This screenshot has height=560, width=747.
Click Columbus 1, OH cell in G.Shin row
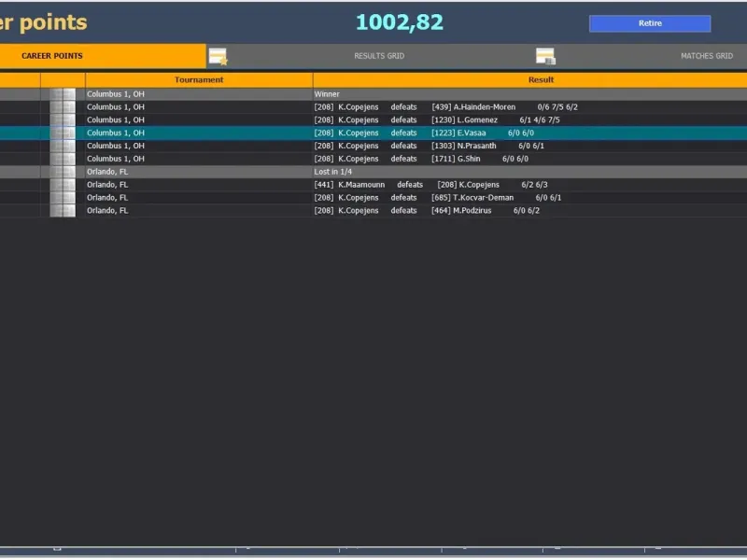click(x=199, y=158)
